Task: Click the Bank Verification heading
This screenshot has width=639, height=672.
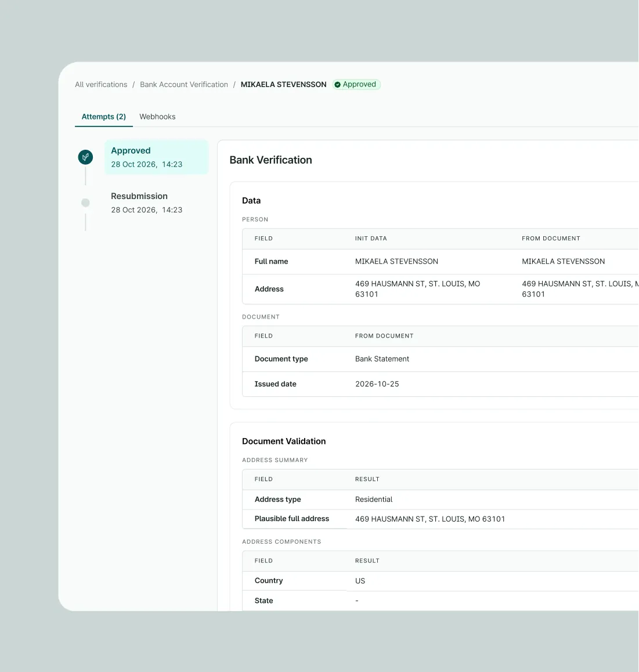Action: pos(271,160)
